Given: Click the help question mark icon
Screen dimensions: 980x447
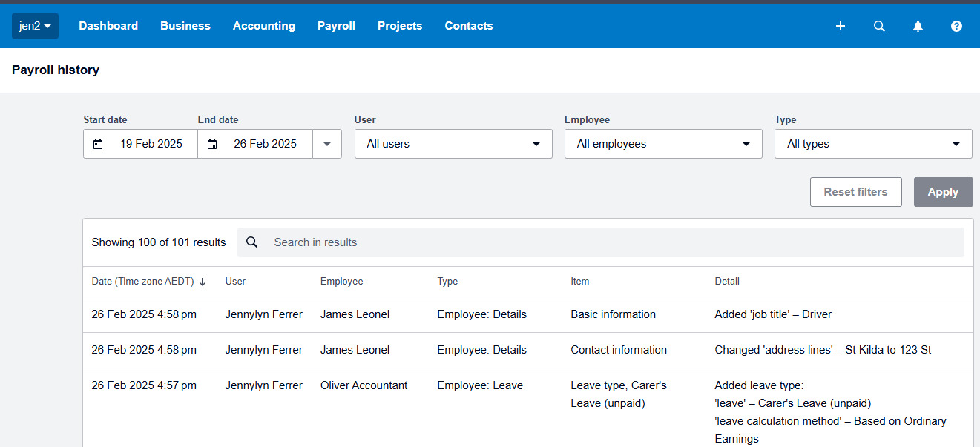Looking at the screenshot, I should coord(956,26).
